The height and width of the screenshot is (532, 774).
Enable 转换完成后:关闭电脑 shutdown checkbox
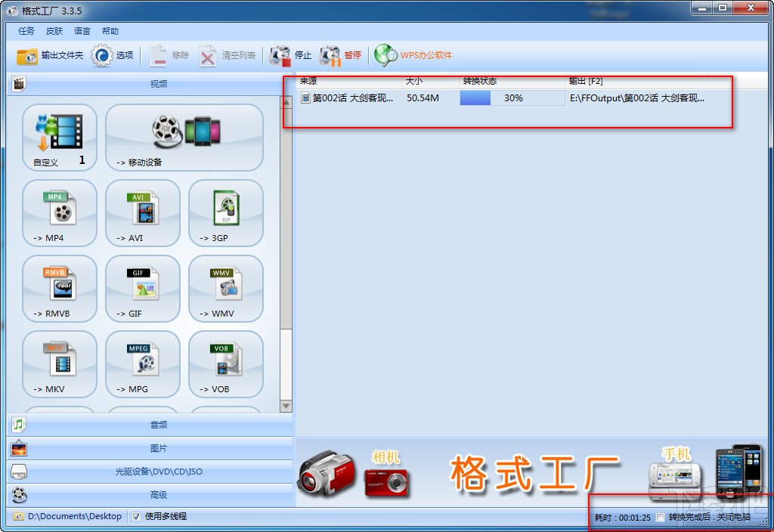click(660, 518)
